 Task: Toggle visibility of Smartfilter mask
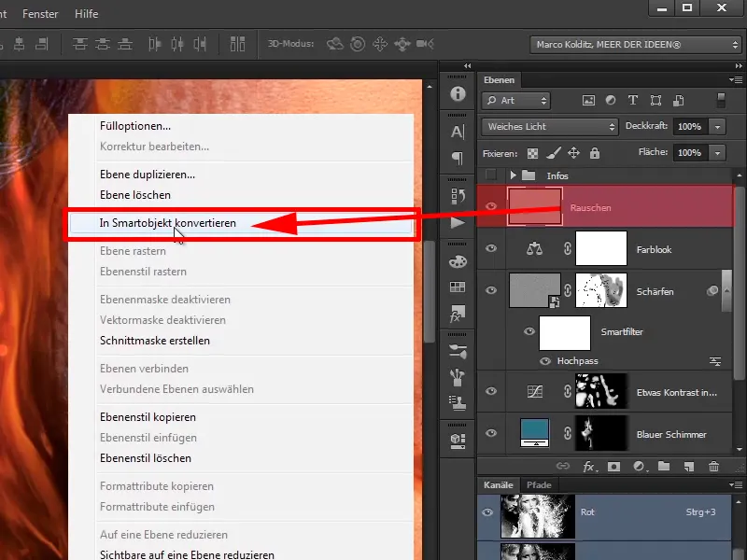click(529, 331)
